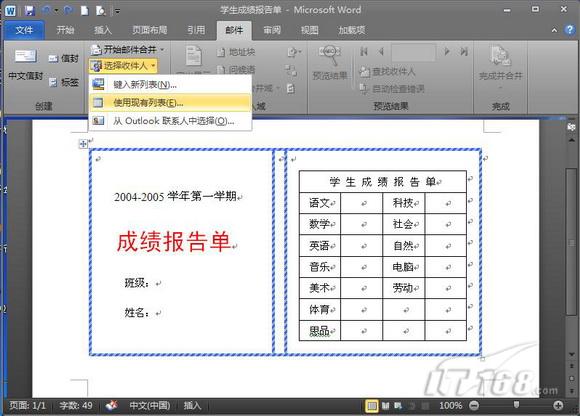The image size is (580, 416).
Task: Switch to 引用 References tab
Action: (196, 30)
